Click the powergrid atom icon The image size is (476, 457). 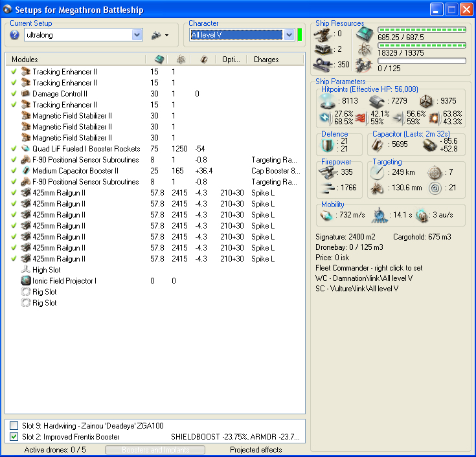(x=364, y=49)
